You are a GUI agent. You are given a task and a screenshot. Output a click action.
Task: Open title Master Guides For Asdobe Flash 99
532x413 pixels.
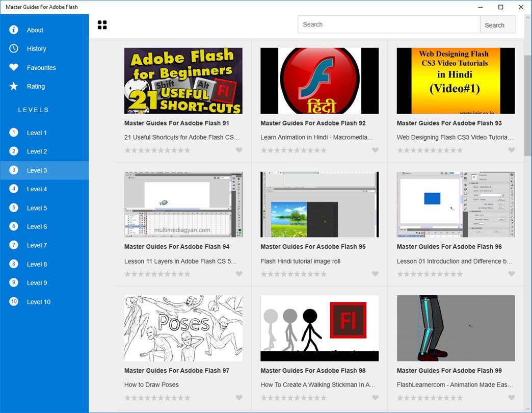click(449, 371)
